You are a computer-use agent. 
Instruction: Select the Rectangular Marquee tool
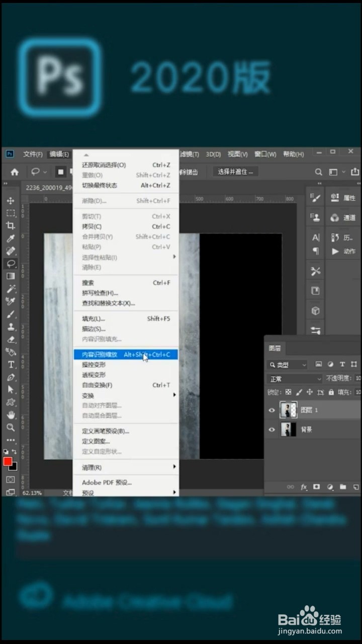[11, 213]
